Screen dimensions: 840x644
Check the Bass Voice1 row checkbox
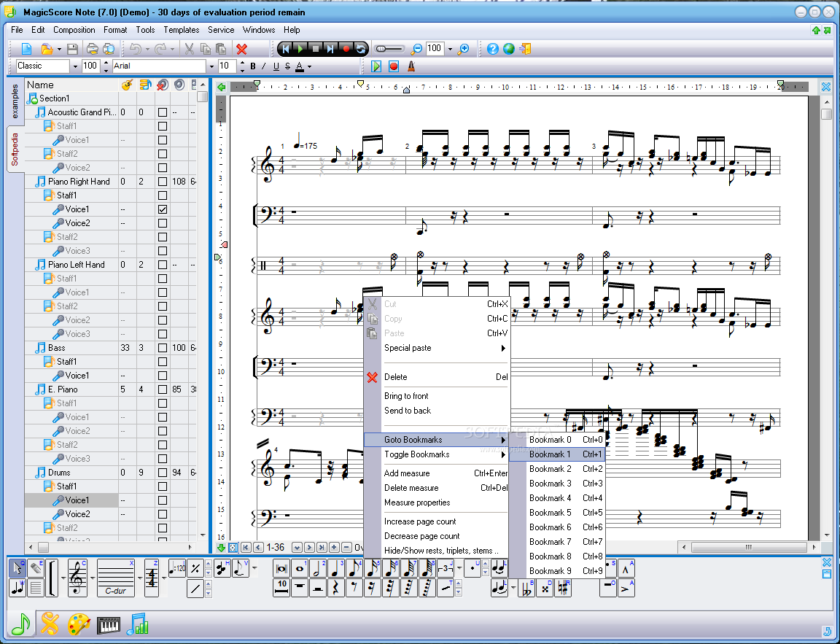click(163, 376)
